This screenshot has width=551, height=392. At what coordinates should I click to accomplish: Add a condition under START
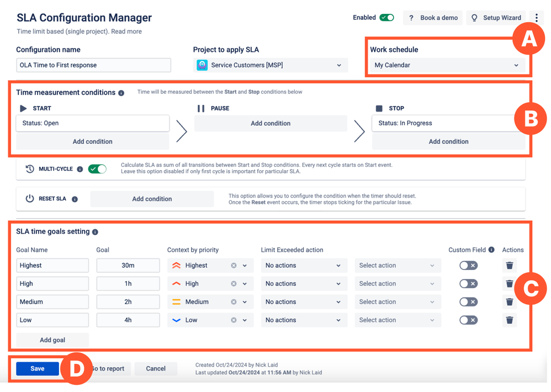pyautogui.click(x=92, y=141)
